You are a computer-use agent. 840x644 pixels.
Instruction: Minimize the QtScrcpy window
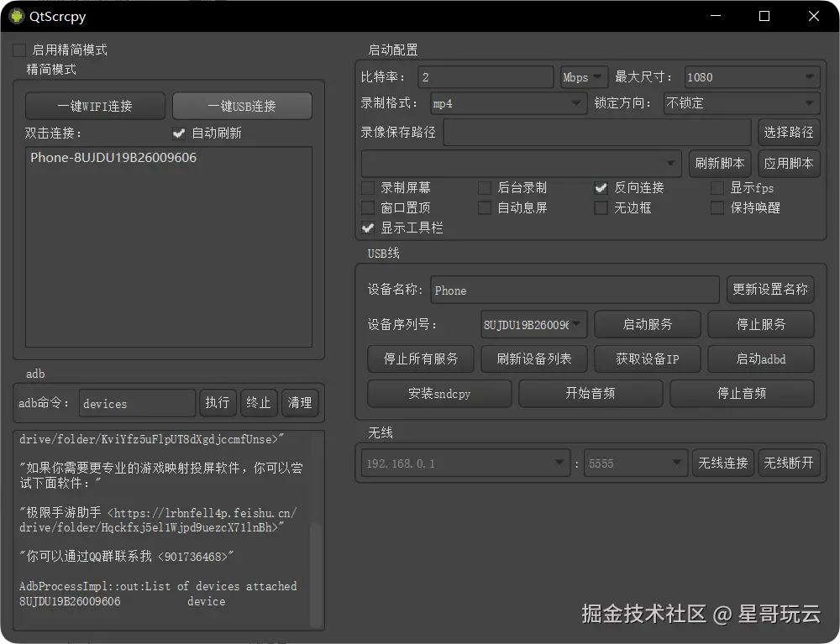point(716,16)
